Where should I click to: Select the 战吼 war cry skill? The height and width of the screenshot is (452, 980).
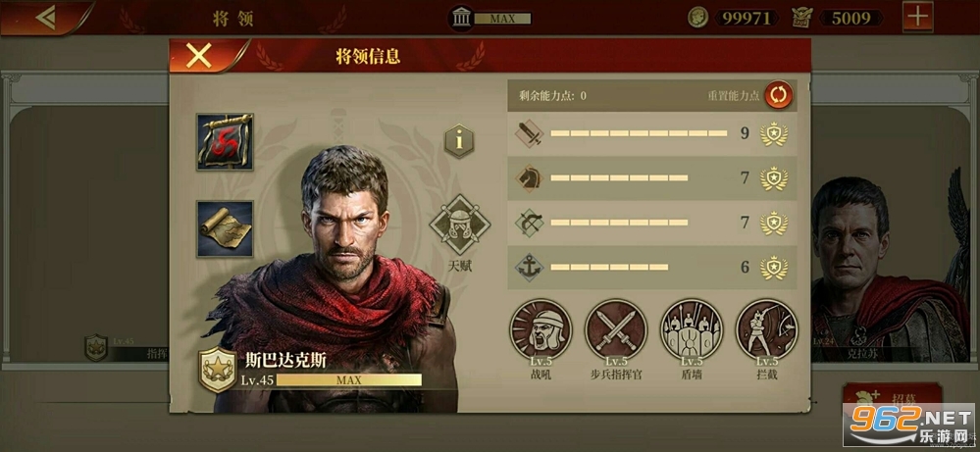tap(538, 330)
